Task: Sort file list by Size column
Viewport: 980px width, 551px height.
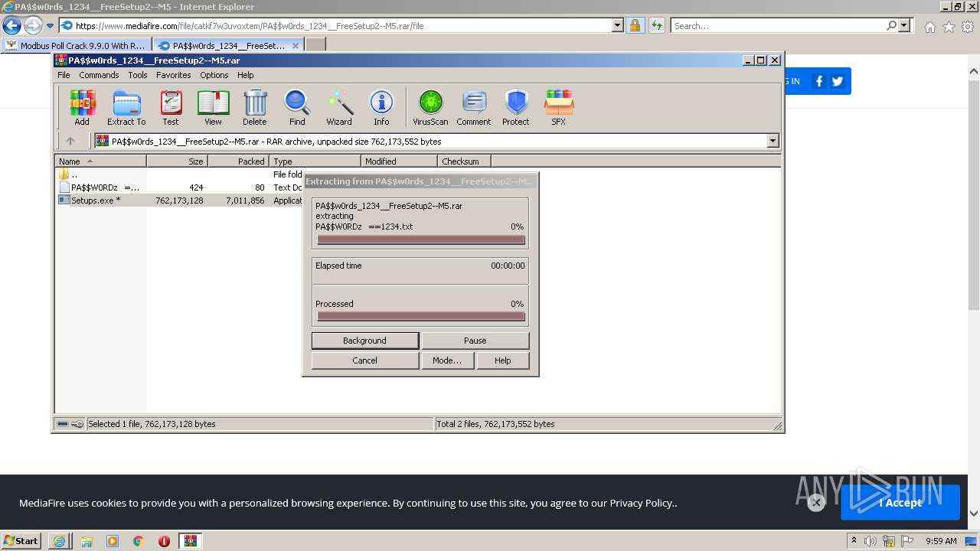Action: pos(177,161)
